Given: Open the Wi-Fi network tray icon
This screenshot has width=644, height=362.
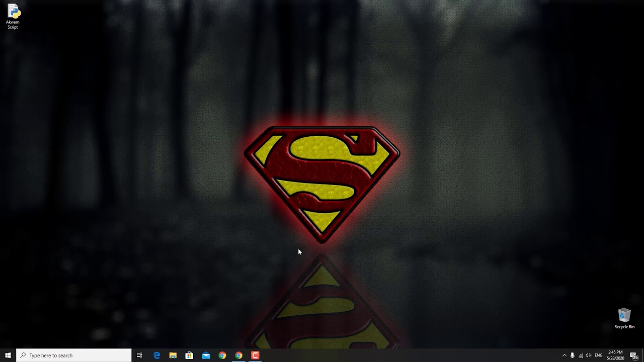Looking at the screenshot, I should coord(581,355).
